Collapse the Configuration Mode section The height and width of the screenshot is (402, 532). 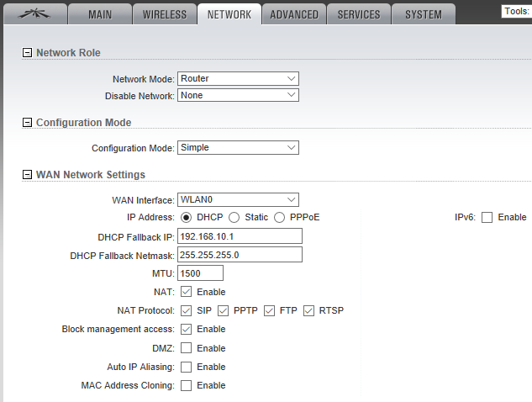click(x=27, y=122)
